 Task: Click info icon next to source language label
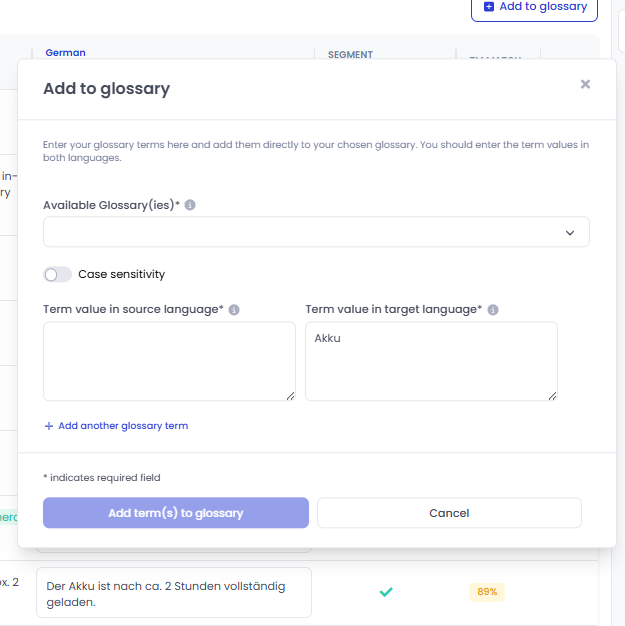click(234, 310)
